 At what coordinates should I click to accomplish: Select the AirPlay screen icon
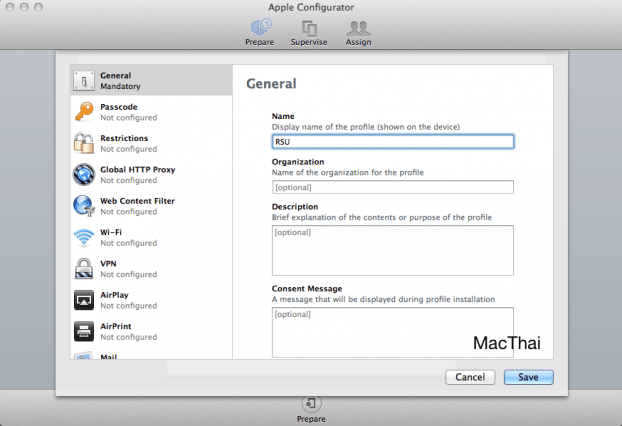click(84, 300)
